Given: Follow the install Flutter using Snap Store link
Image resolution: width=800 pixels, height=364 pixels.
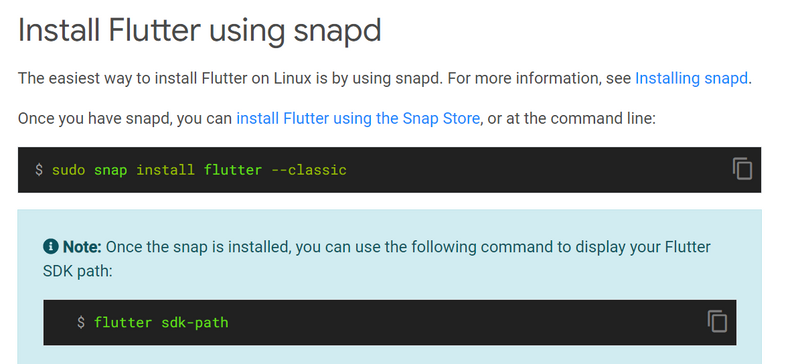Looking at the screenshot, I should tap(358, 118).
